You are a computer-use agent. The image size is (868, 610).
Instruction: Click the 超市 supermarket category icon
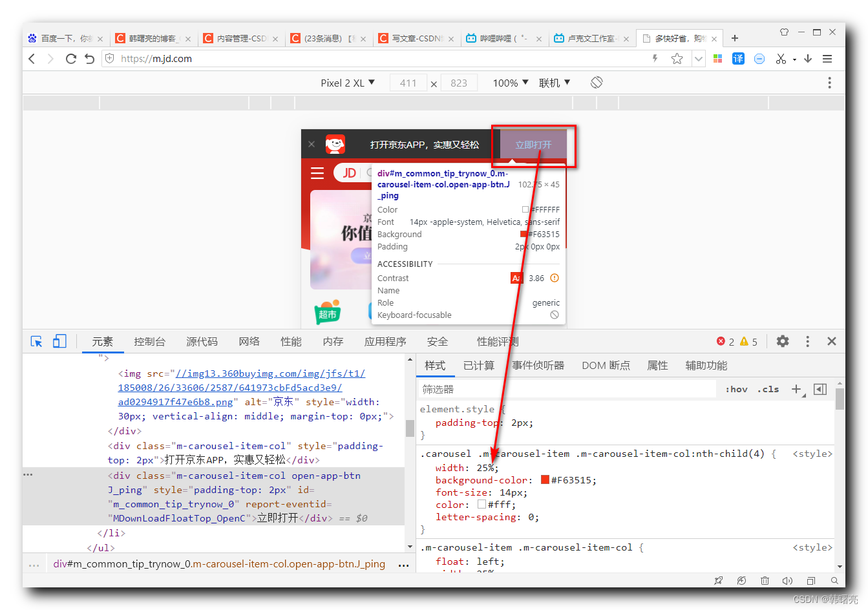(328, 312)
